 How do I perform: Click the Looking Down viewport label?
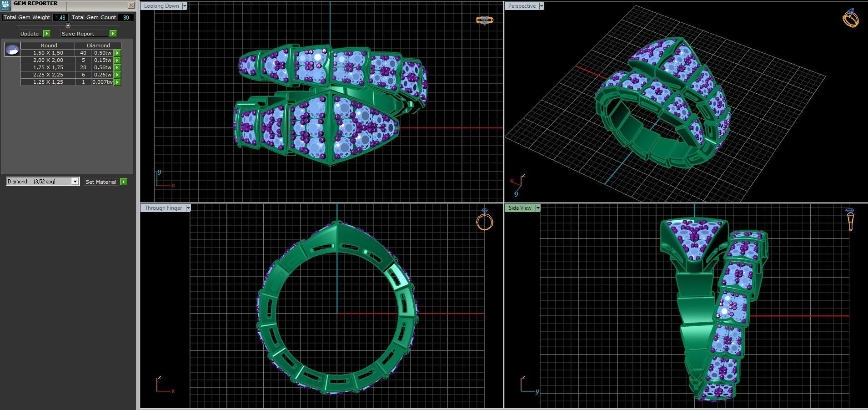[161, 6]
